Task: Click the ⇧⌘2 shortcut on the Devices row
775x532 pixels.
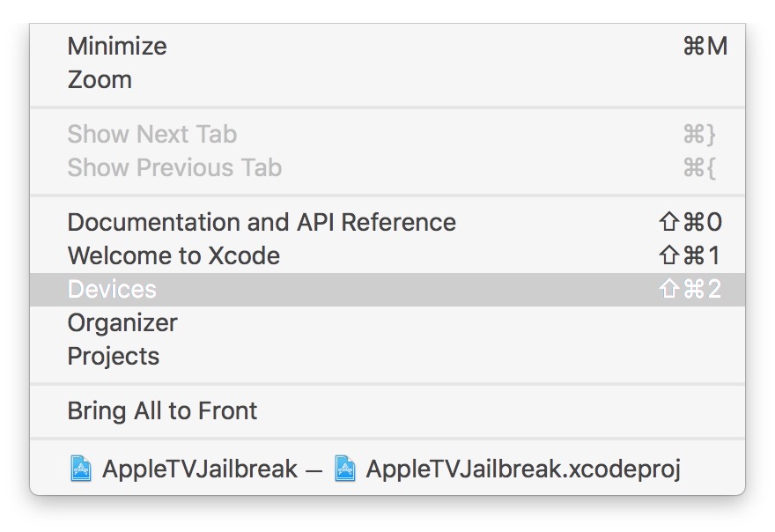Action: click(x=690, y=289)
